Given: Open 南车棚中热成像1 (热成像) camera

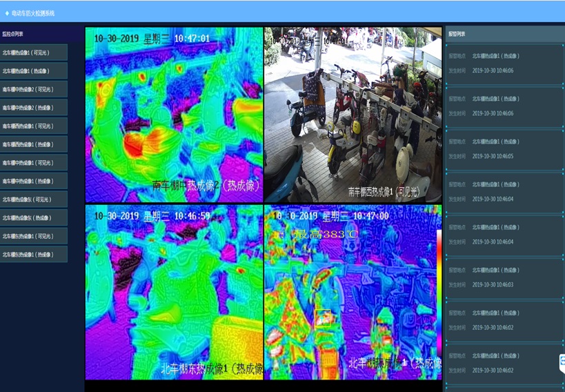Looking at the screenshot, I should point(34,181).
